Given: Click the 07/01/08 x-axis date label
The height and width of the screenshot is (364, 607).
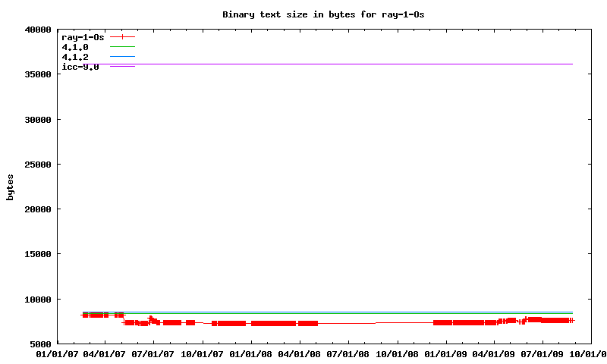Looking at the screenshot, I should (x=348, y=353).
